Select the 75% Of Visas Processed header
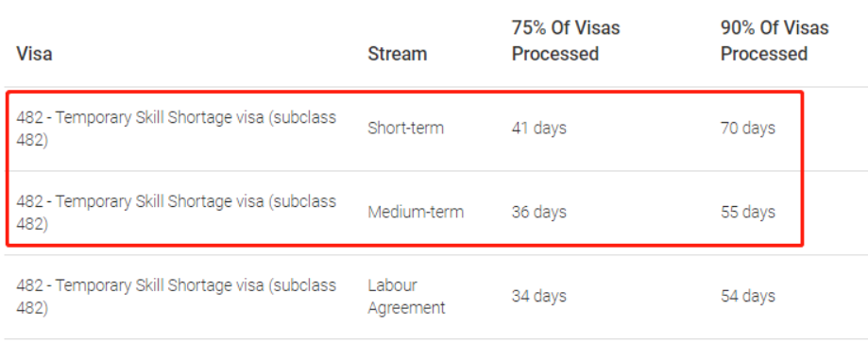The height and width of the screenshot is (344, 868). 566,41
